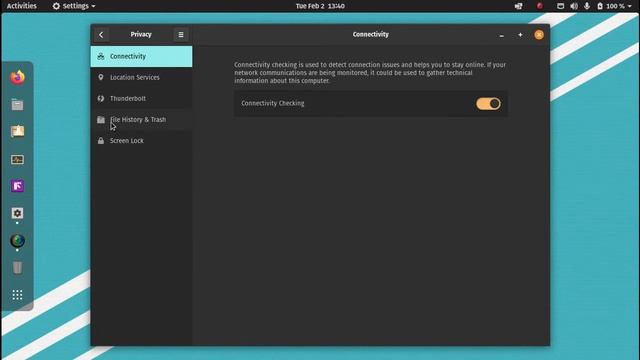Click the window icon in the system tray
Image resolution: width=640 pixels, height=360 pixels.
tap(561, 6)
